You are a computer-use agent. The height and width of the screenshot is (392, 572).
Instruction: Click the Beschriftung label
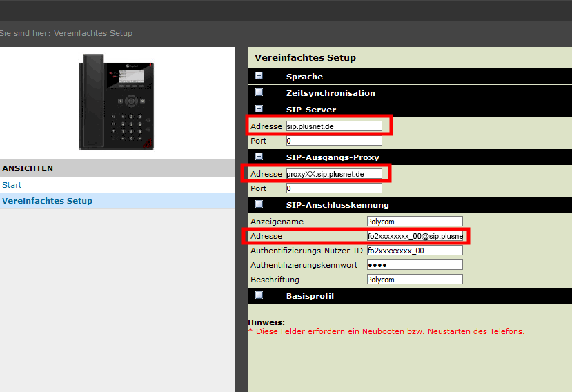[275, 280]
